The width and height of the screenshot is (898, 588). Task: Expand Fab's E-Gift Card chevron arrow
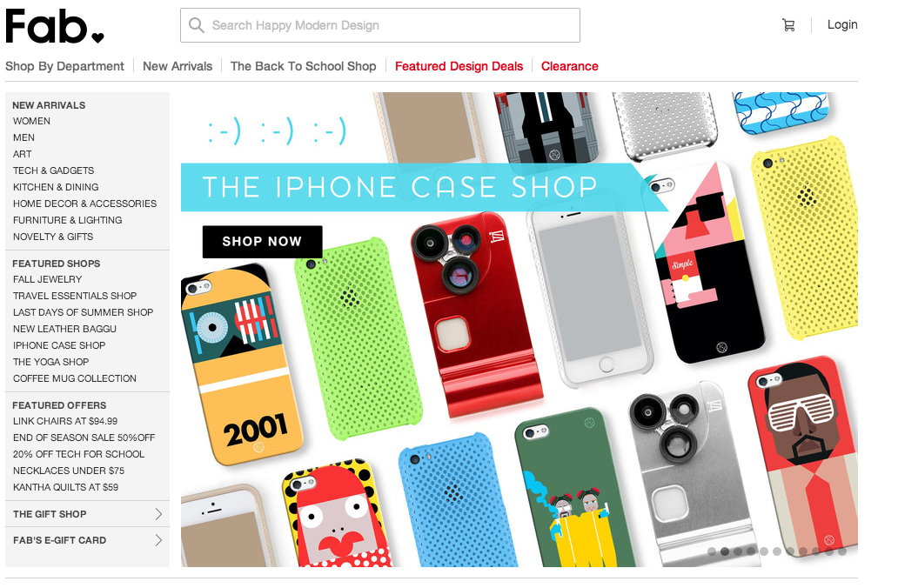click(158, 540)
